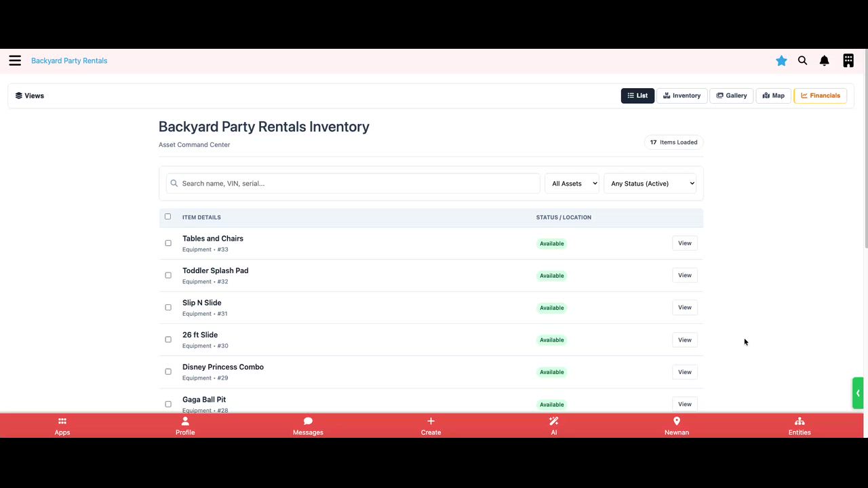Open the Financials view
This screenshot has width=868, height=488.
(x=820, y=96)
